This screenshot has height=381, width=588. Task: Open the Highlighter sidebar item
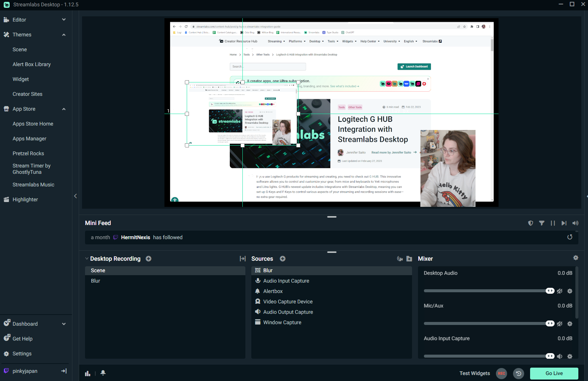pos(25,199)
